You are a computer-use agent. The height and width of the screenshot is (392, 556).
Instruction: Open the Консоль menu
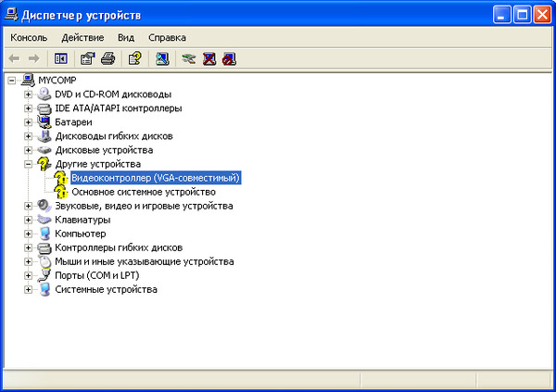pos(29,38)
